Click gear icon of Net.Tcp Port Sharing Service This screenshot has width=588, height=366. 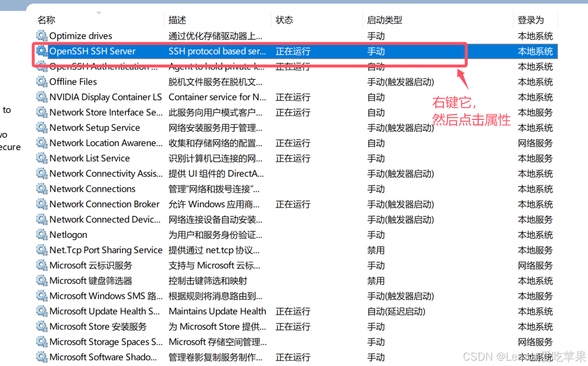(42, 250)
